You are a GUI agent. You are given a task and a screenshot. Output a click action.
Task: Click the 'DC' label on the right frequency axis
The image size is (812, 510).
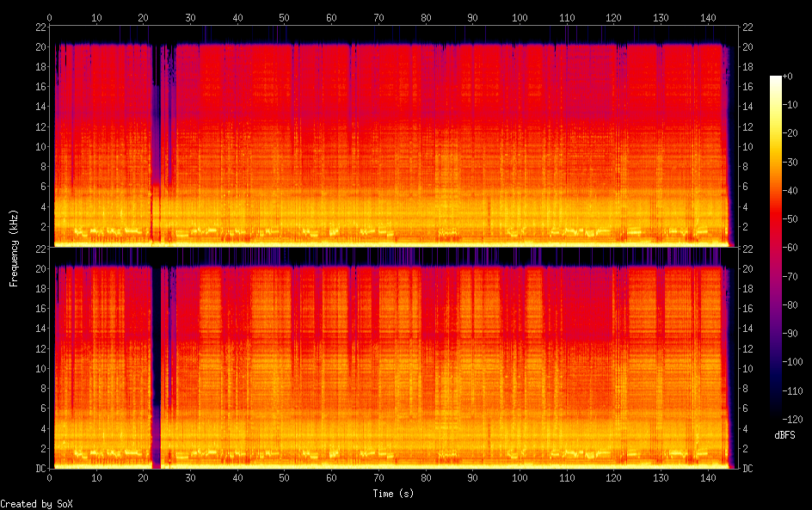[x=747, y=469]
